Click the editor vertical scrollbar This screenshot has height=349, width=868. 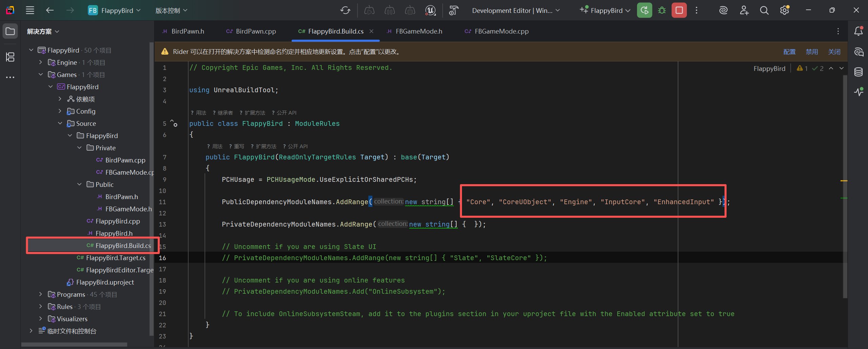(845, 187)
